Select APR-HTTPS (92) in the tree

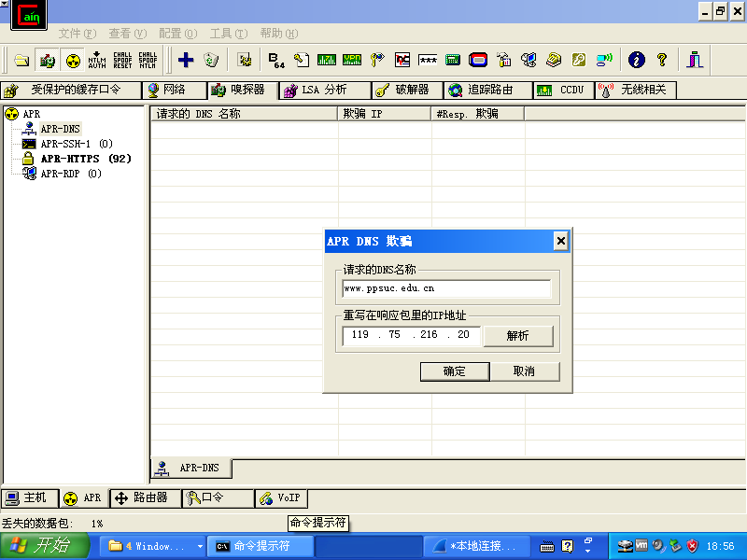tap(86, 159)
